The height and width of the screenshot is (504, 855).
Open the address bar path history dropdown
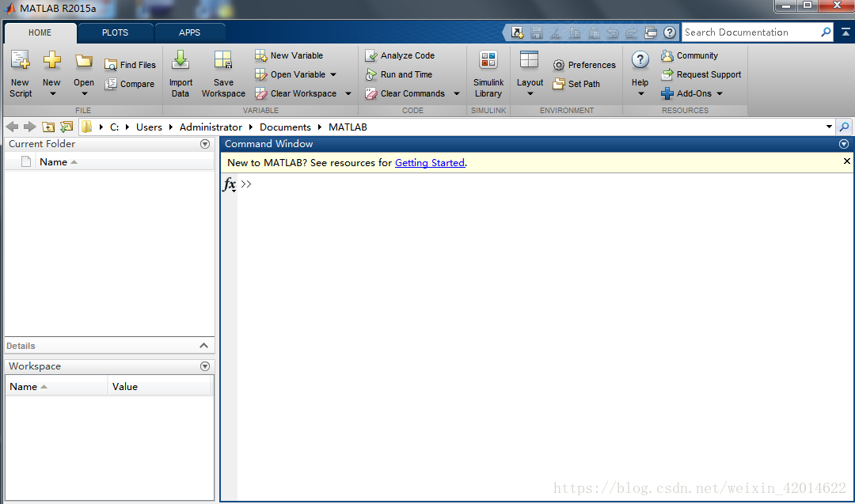829,127
